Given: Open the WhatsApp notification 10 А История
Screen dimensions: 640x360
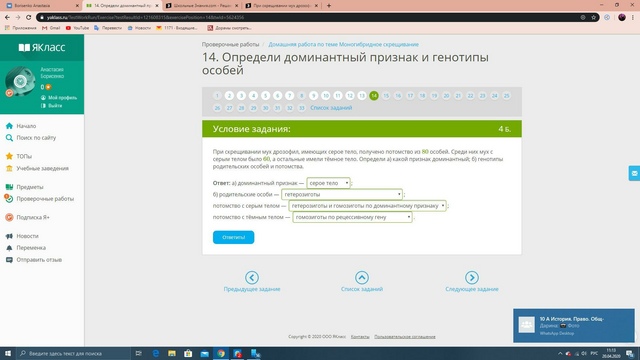Looking at the screenshot, I should pos(573,325).
